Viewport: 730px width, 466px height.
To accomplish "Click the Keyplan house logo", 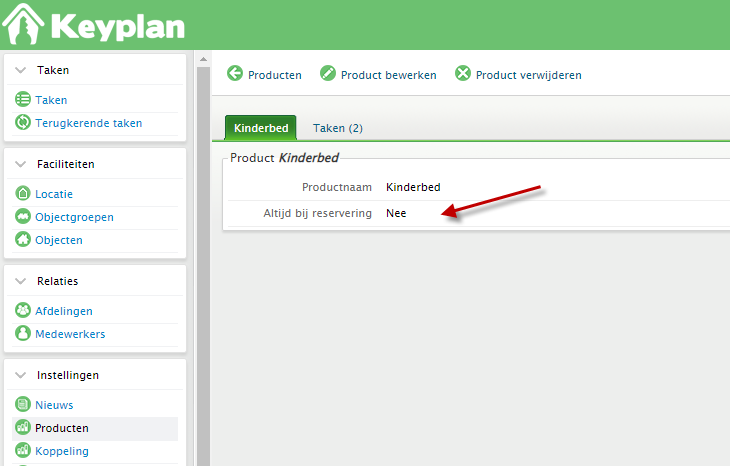I will click(x=23, y=24).
